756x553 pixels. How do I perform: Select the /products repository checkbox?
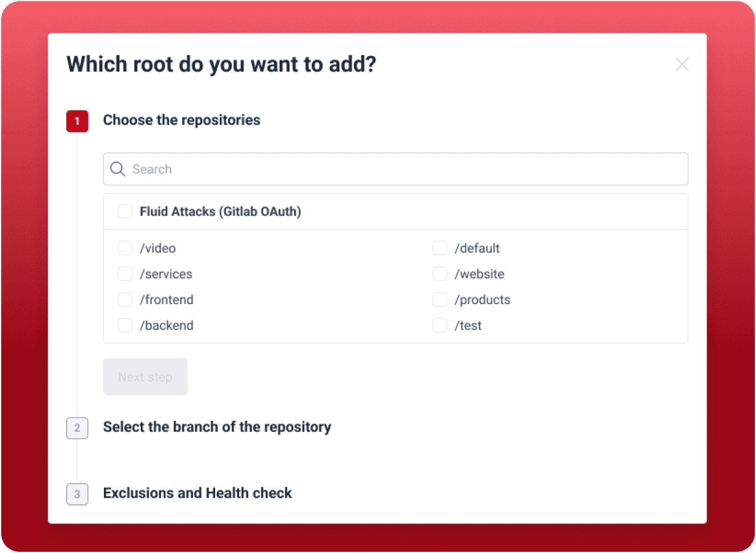tap(439, 300)
